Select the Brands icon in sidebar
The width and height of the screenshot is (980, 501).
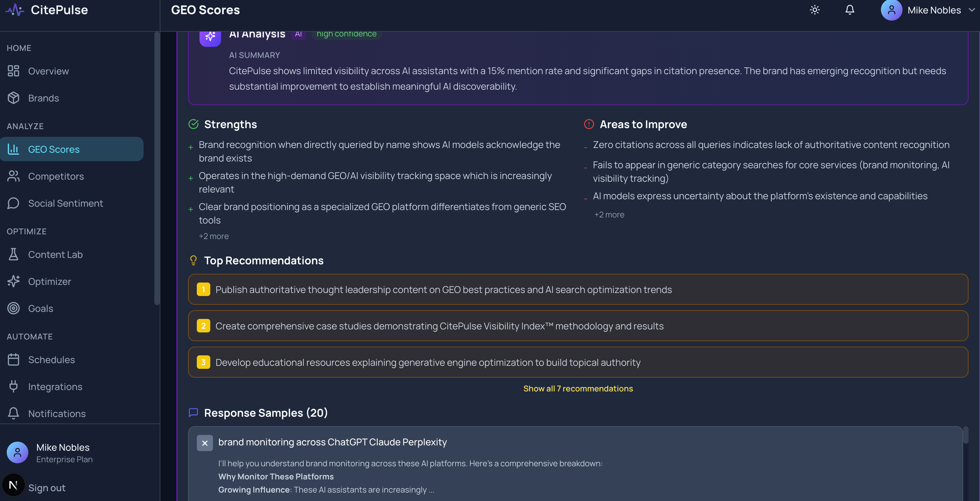(x=13, y=98)
